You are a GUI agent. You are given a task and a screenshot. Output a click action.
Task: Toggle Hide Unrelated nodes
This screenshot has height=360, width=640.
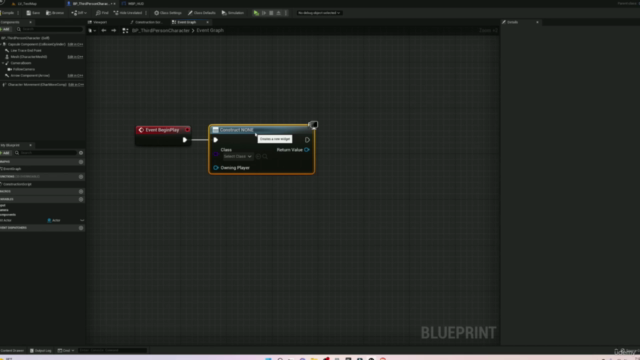pyautogui.click(x=128, y=13)
